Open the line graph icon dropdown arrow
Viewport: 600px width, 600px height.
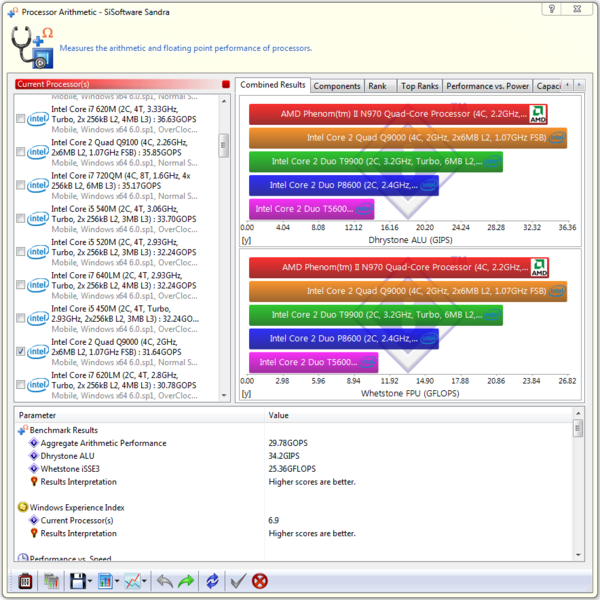(x=144, y=582)
